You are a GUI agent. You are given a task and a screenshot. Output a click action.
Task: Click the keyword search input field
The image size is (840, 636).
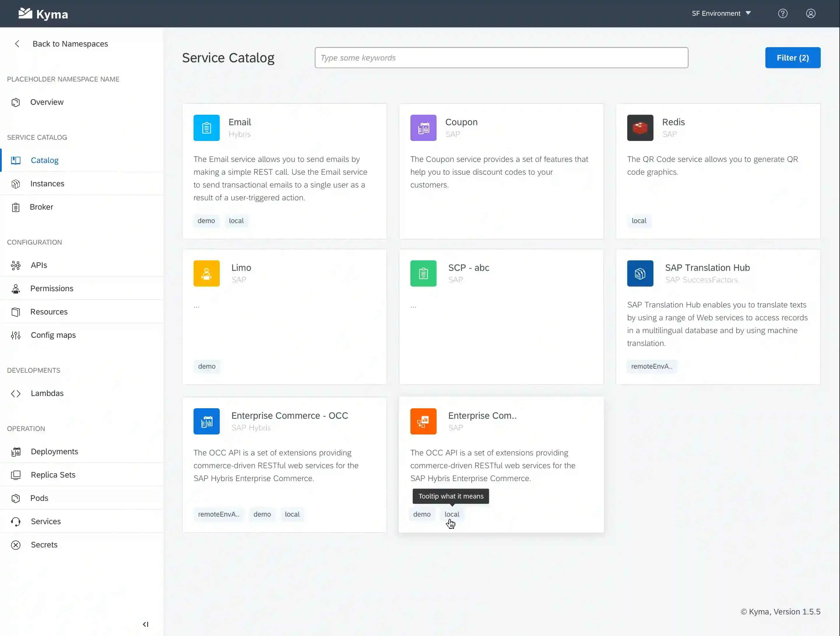point(501,58)
